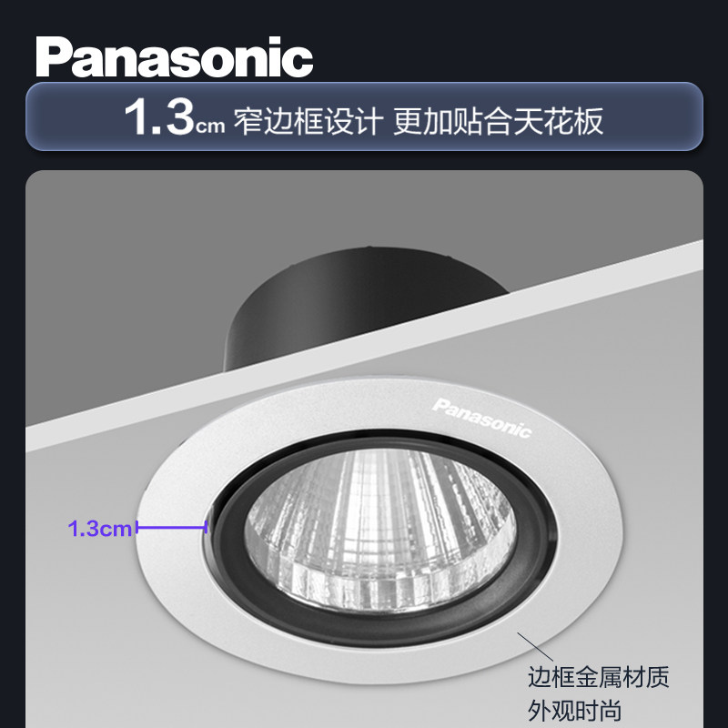The height and width of the screenshot is (728, 728).
Task: Select the purple 1.3cm measurement label
Action: (100, 529)
